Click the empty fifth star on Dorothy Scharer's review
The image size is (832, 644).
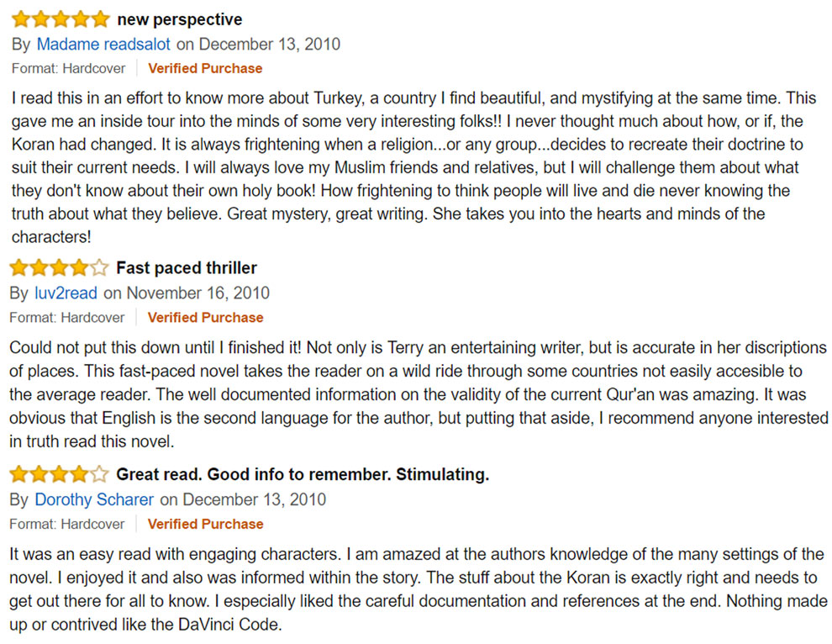point(99,474)
